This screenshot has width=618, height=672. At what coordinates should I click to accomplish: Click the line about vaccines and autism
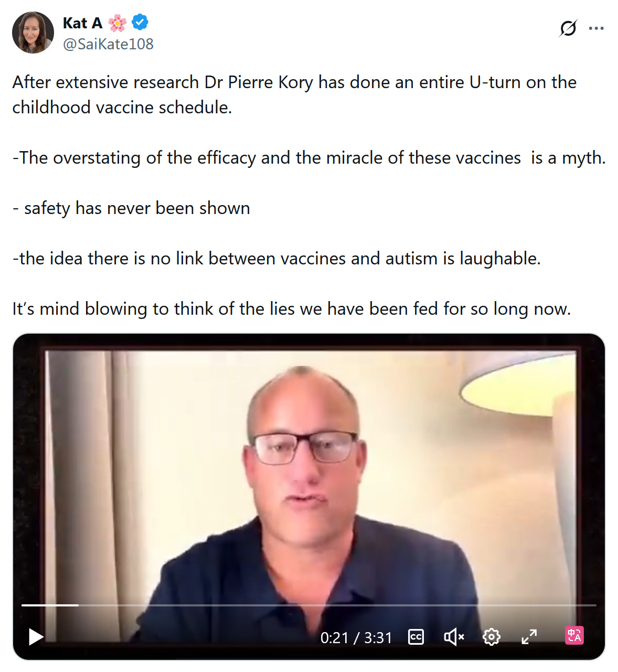point(276,258)
